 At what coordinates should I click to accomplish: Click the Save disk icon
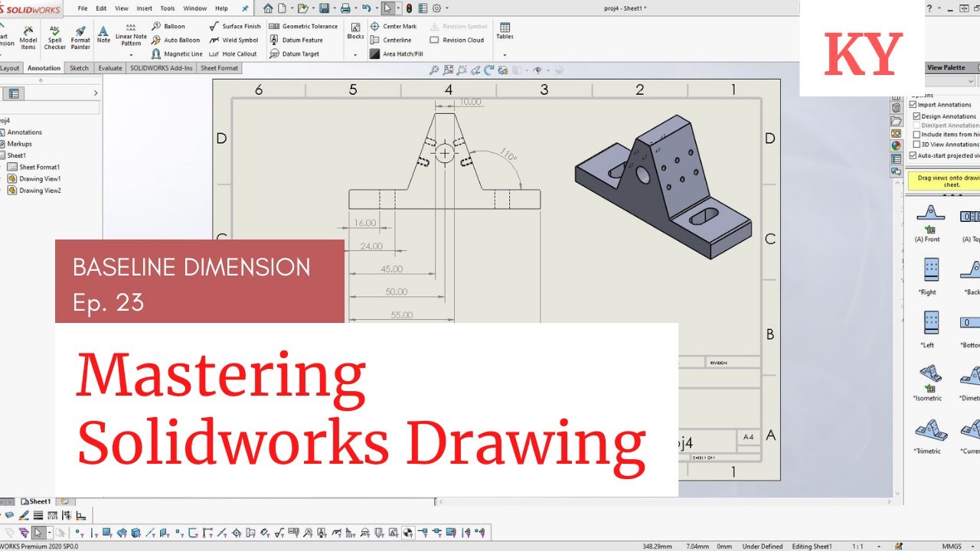(325, 8)
